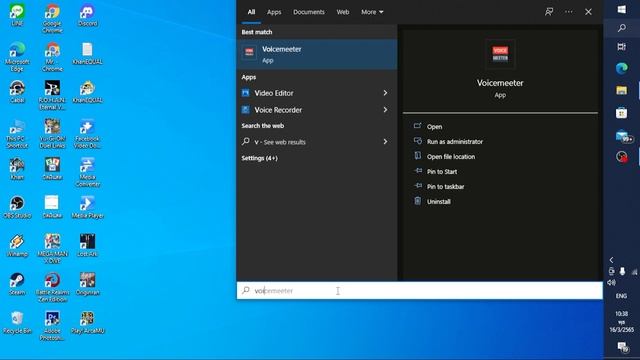Image resolution: width=640 pixels, height=360 pixels.
Task: Open the three-dot options in search panel
Action: tap(569, 12)
